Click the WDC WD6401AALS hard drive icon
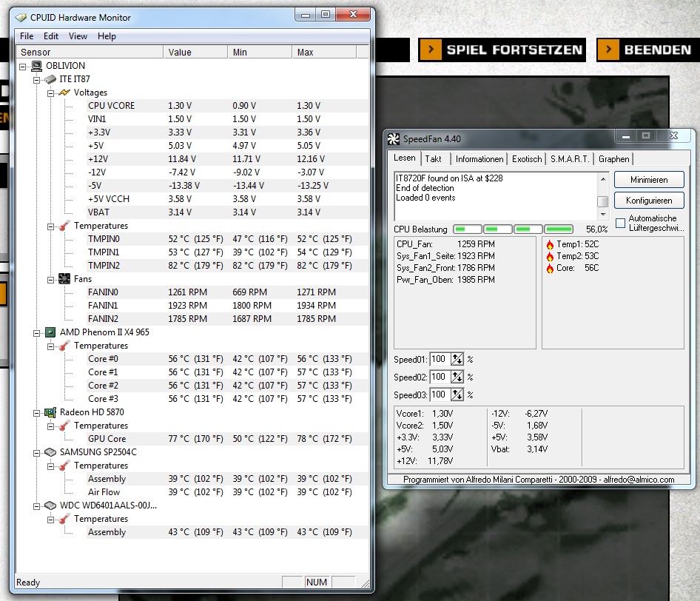 click(x=50, y=506)
